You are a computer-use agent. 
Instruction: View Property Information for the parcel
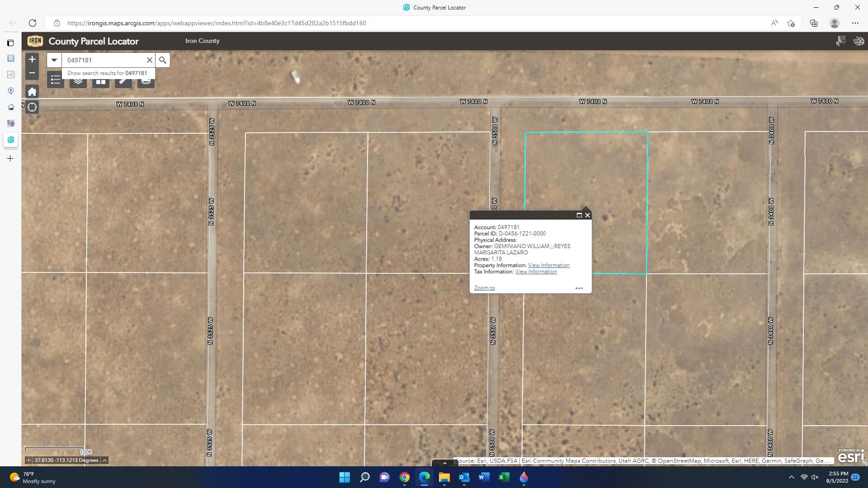548,265
